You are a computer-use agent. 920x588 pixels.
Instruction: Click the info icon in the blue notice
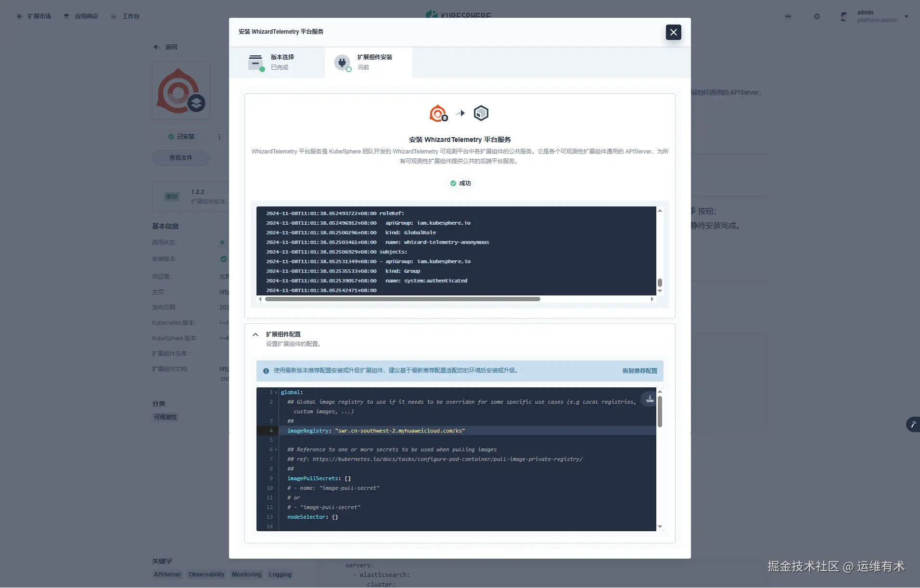pos(266,371)
